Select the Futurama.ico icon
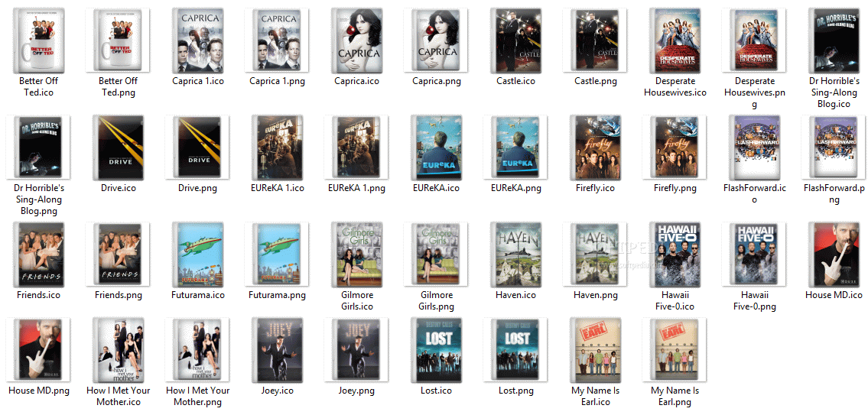 [x=197, y=255]
